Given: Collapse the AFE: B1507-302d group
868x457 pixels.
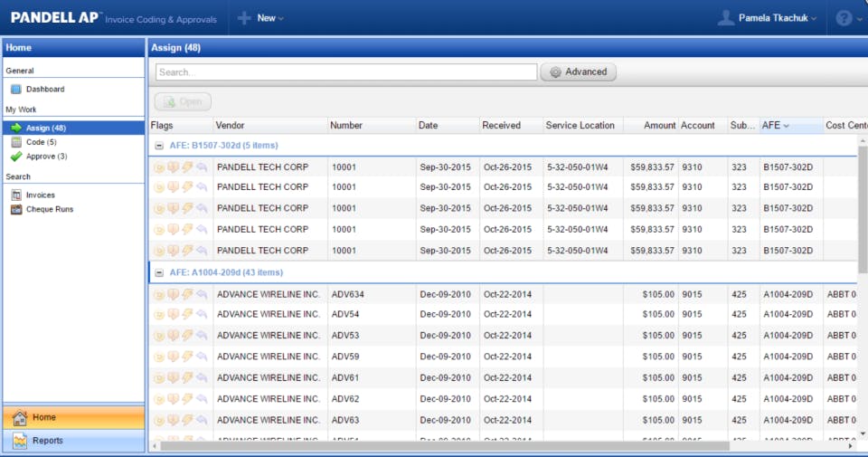Looking at the screenshot, I should click(159, 146).
